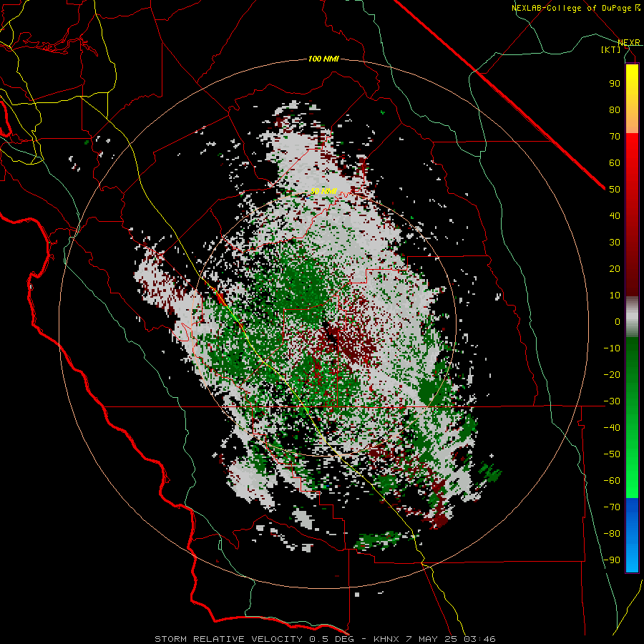
Task: Click the 50 NMI range ring label
Action: click(323, 191)
